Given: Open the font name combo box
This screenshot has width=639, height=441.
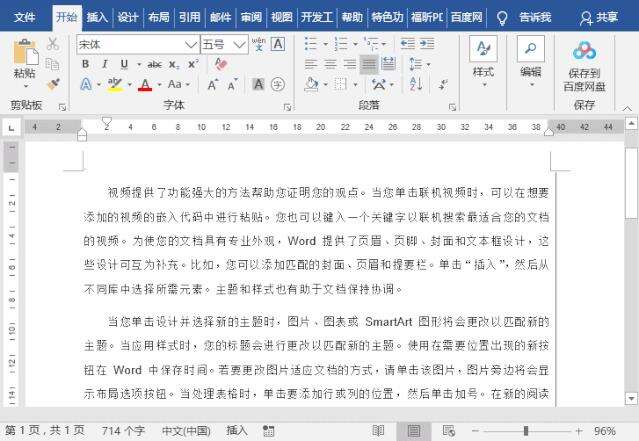Looking at the screenshot, I should pyautogui.click(x=138, y=44).
